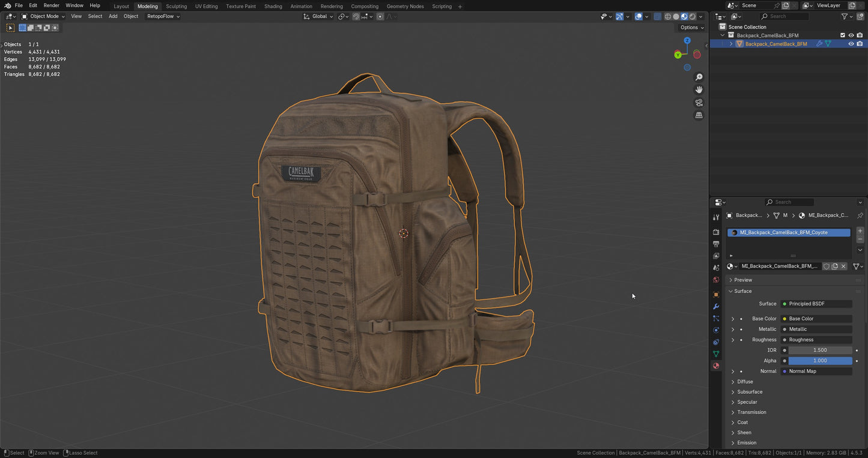Expand the Subsurface section
This screenshot has height=458, width=868.
(750, 391)
